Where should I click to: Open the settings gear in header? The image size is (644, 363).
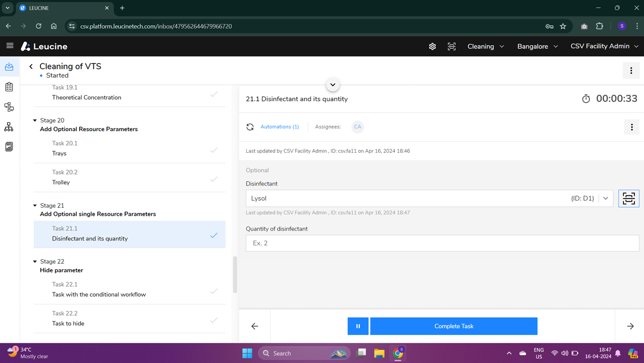click(x=433, y=46)
